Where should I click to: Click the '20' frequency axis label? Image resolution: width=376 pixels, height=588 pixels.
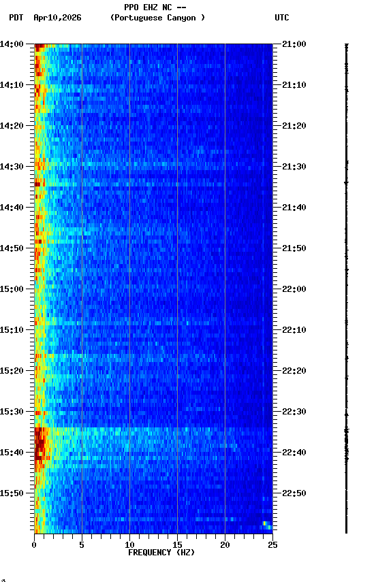(x=225, y=545)
